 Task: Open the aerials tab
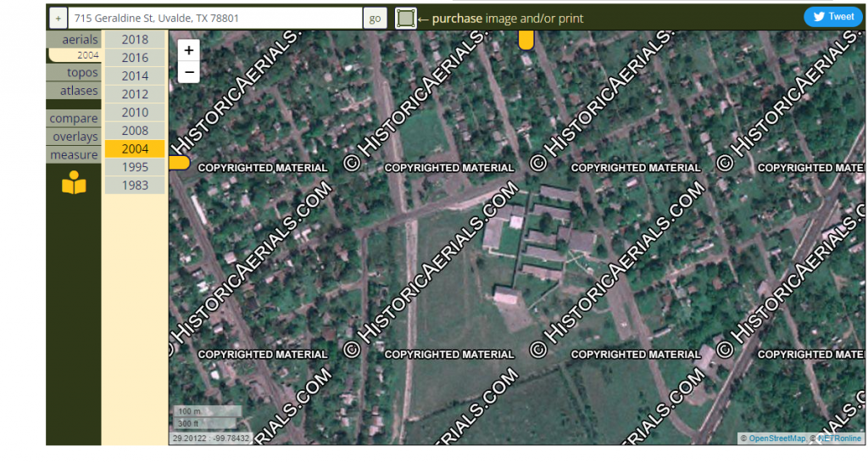(75, 39)
